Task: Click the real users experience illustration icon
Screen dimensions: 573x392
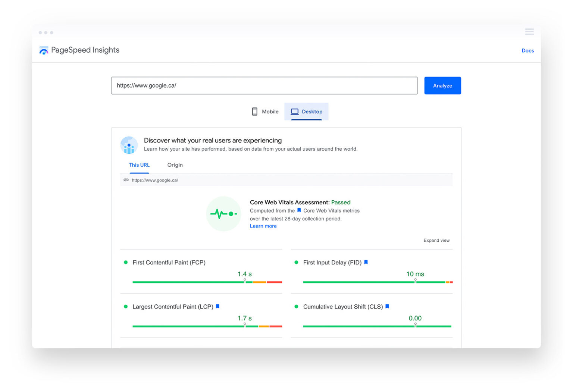Action: (129, 145)
